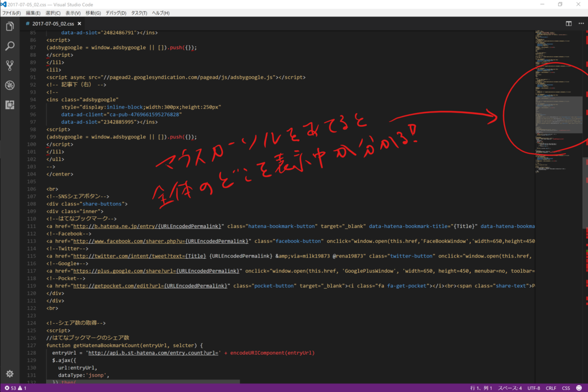The height and width of the screenshot is (392, 588).
Task: Open the デバッグ(D) menu
Action: 115,13
